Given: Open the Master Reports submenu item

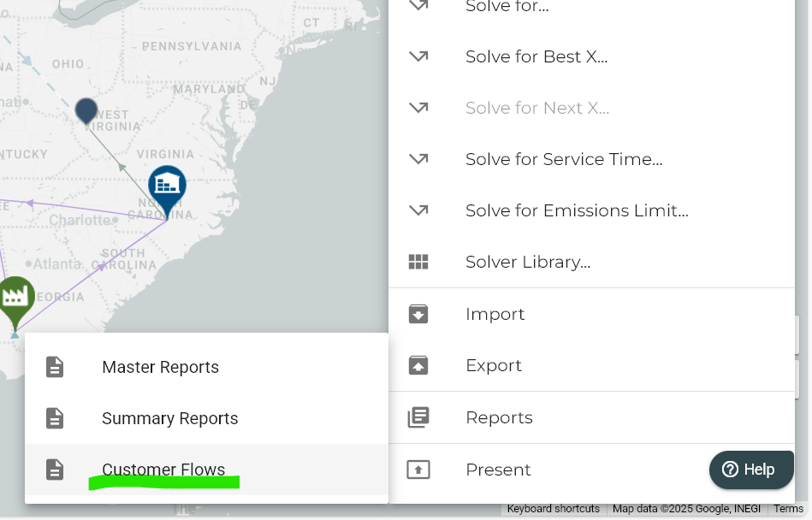Looking at the screenshot, I should pos(160,367).
